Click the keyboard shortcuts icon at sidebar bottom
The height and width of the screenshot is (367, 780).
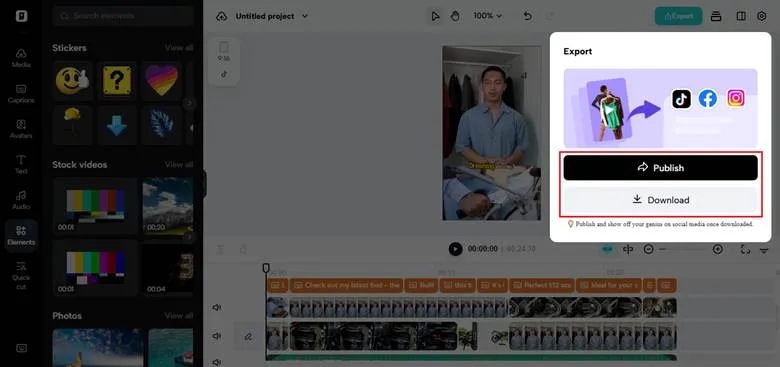click(21, 348)
